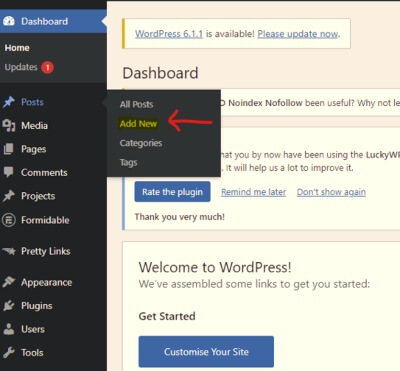Viewport: 400px width, 371px height.
Task: Select All Posts in flyout menu
Action: pos(136,104)
